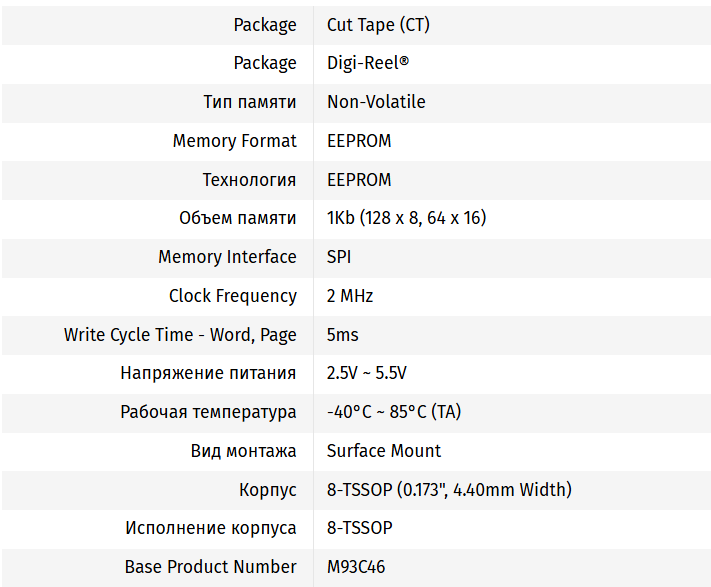Image resolution: width=711 pixels, height=587 pixels.
Task: Select the Digi-Reel package value
Action: (367, 63)
